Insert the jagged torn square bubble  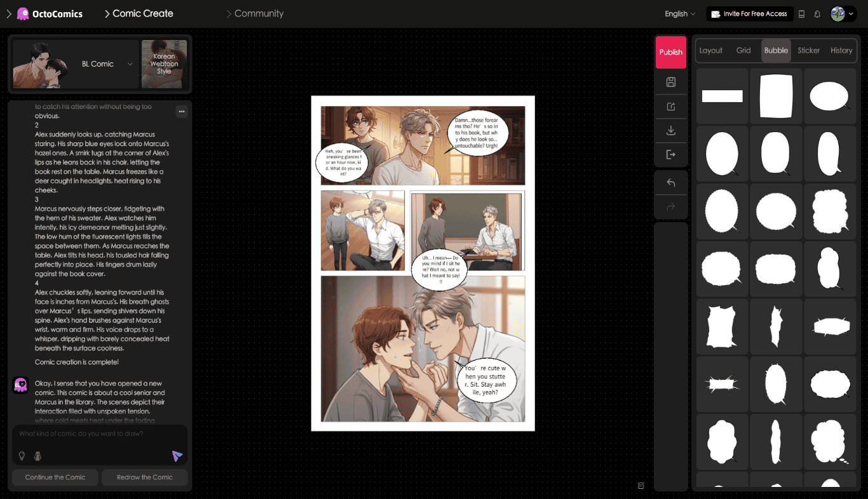(722, 326)
